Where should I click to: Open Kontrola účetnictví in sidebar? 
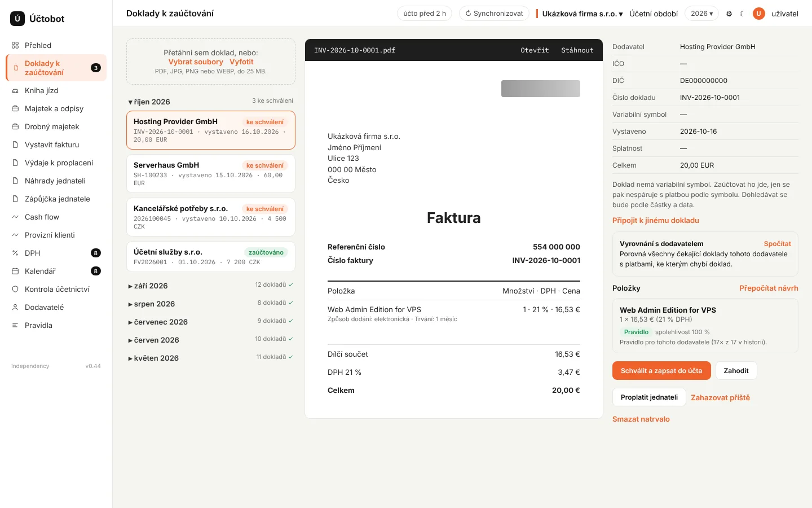[56, 289]
